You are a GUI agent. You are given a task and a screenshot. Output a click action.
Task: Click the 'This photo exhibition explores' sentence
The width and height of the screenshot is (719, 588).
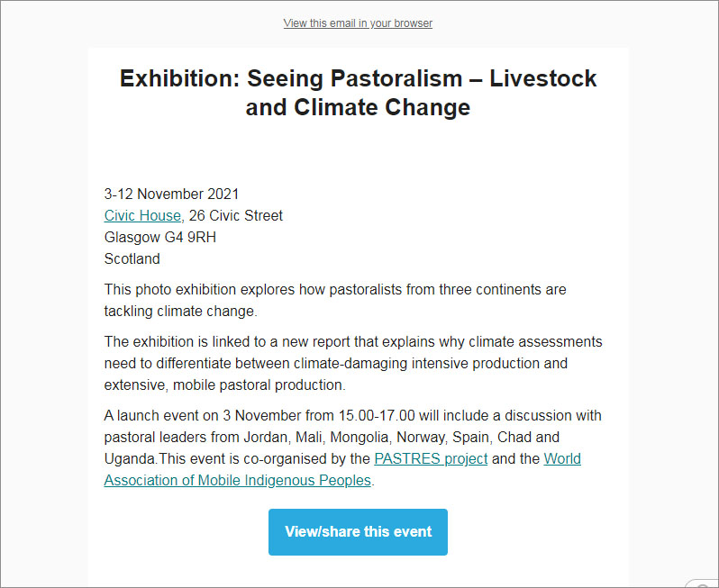coord(335,290)
